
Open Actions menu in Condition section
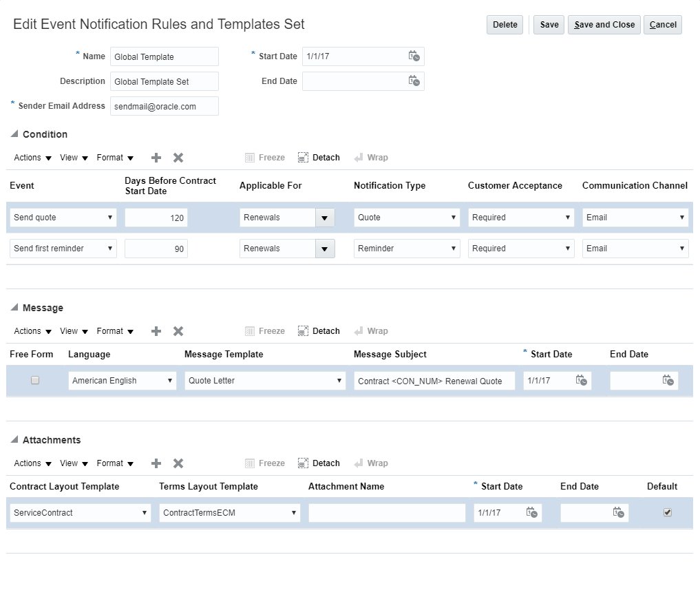tap(33, 158)
